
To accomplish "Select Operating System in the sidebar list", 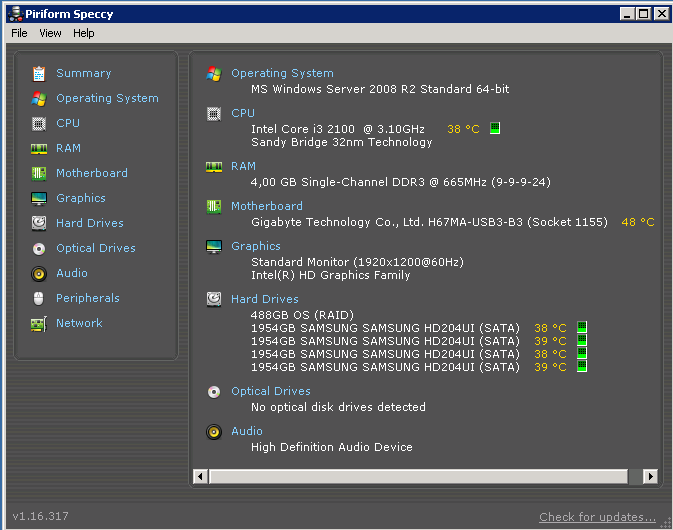I will point(107,98).
